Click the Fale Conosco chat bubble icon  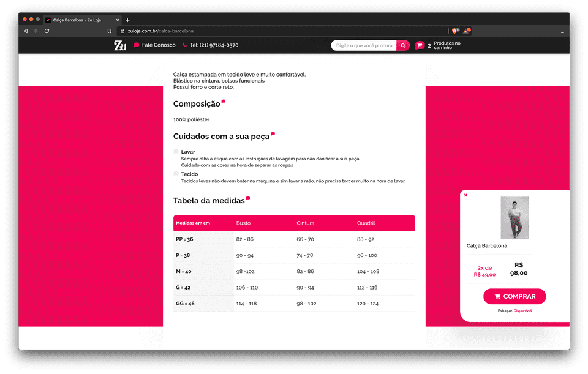click(x=137, y=45)
